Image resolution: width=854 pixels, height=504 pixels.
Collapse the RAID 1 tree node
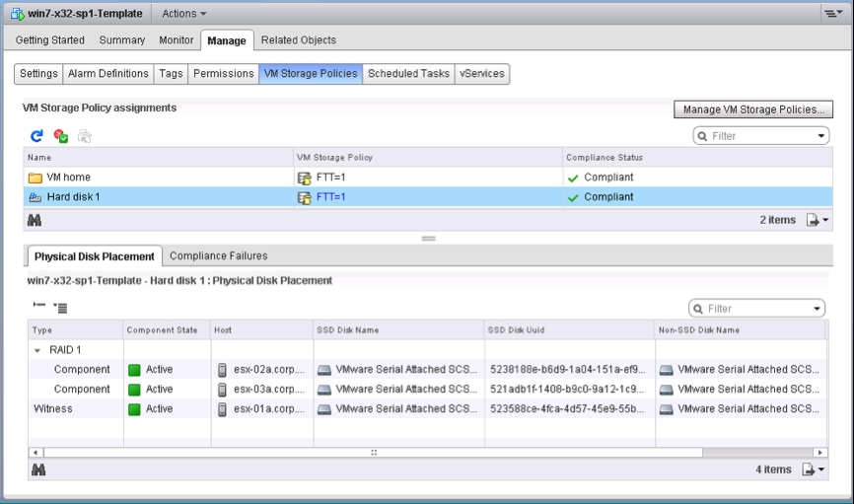coord(37,350)
